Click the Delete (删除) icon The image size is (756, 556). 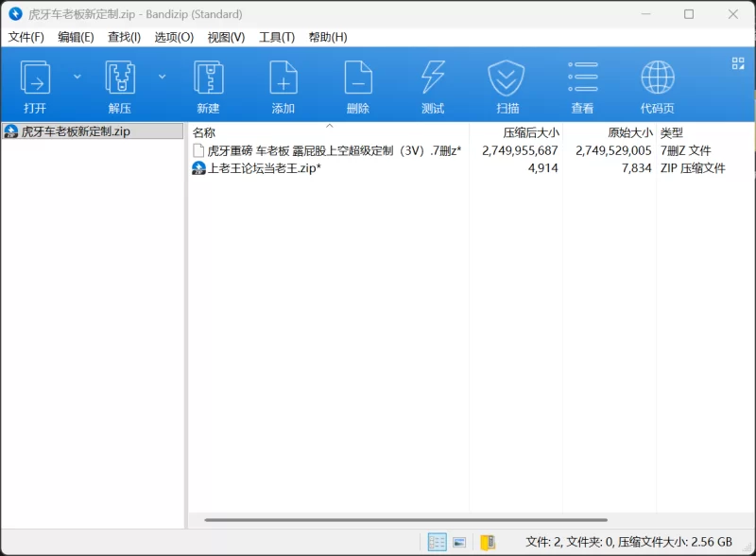tap(358, 78)
